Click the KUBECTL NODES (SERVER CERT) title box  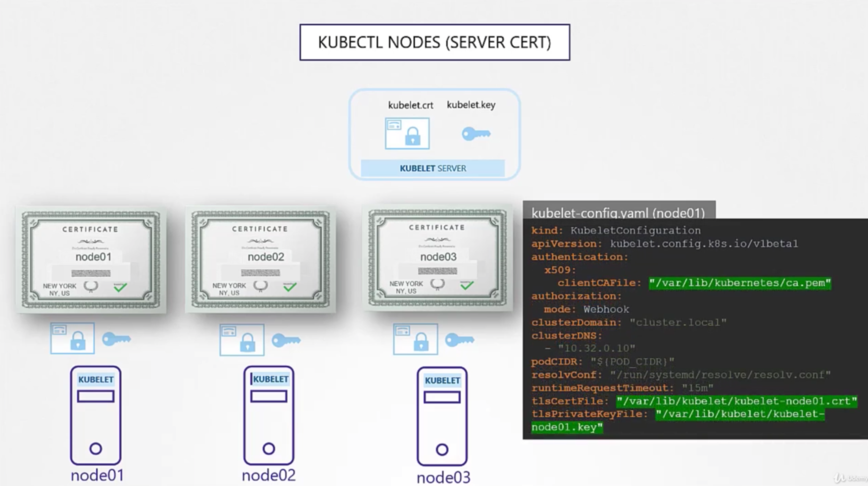[x=434, y=42]
